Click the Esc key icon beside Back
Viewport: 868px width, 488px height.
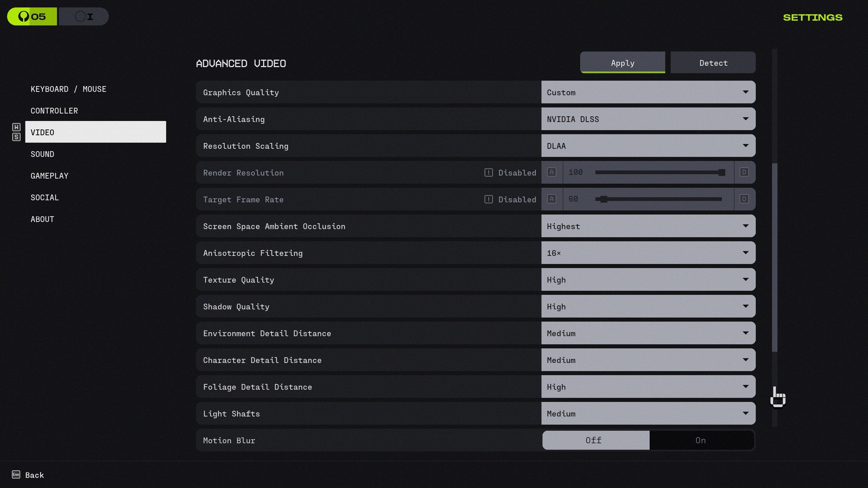(x=16, y=474)
